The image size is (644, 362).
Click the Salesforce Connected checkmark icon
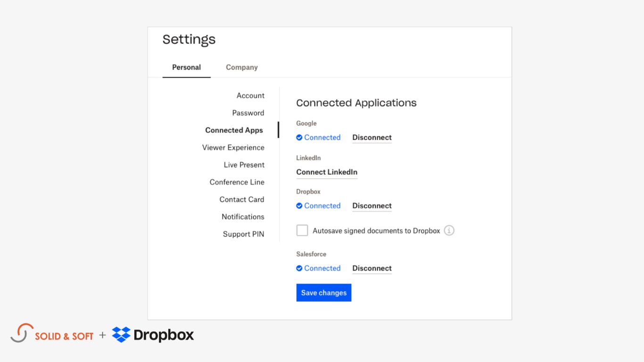click(299, 268)
